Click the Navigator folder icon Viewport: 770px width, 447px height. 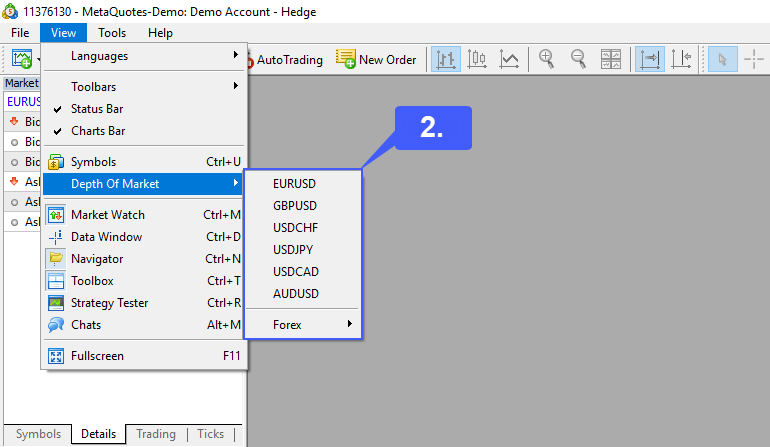pyautogui.click(x=56, y=259)
